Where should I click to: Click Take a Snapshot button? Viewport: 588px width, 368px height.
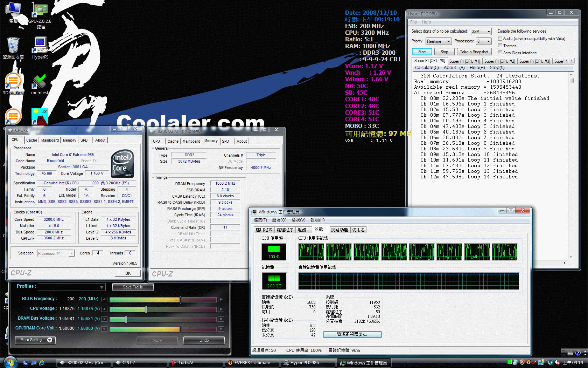[474, 52]
